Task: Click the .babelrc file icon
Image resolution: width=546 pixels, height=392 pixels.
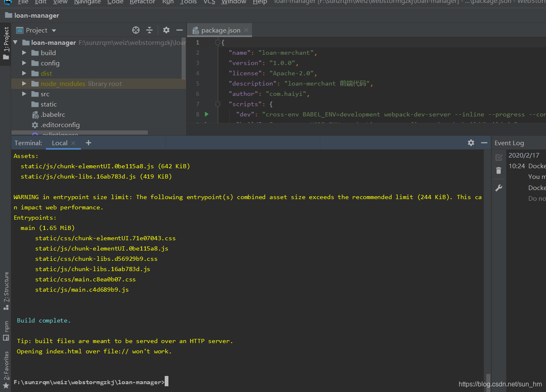Action: pos(35,115)
